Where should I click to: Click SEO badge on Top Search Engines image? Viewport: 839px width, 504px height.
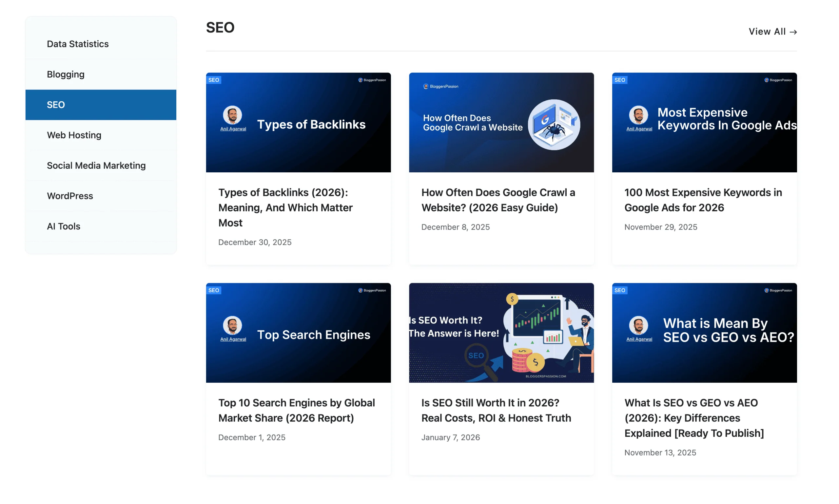214,290
